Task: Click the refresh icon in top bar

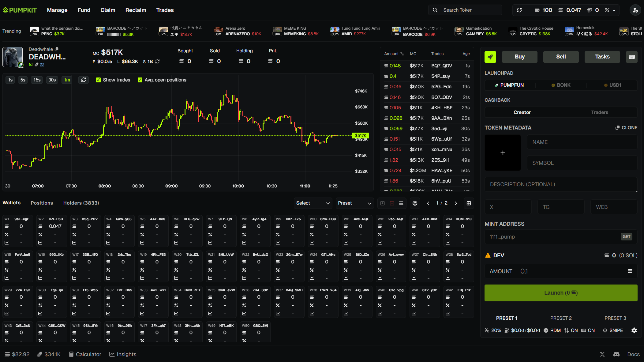Action: [519, 10]
